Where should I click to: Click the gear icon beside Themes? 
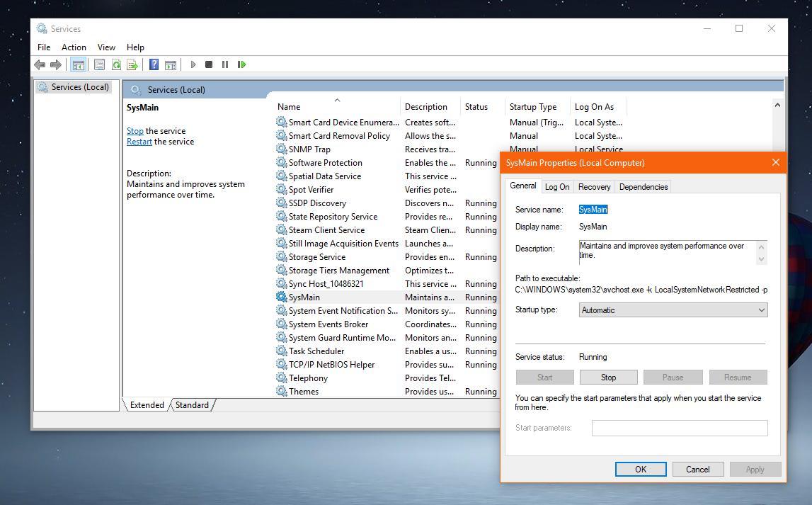[x=281, y=391]
